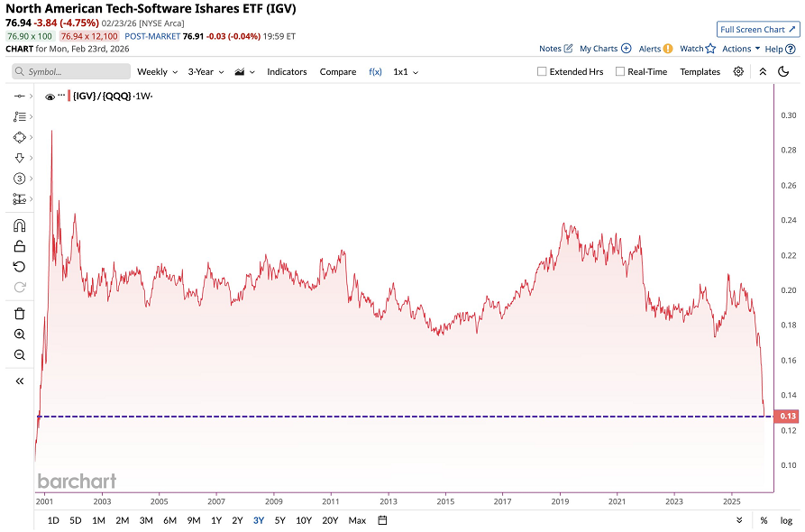
Task: Click the undo arrow in the sidebar
Action: (19, 267)
